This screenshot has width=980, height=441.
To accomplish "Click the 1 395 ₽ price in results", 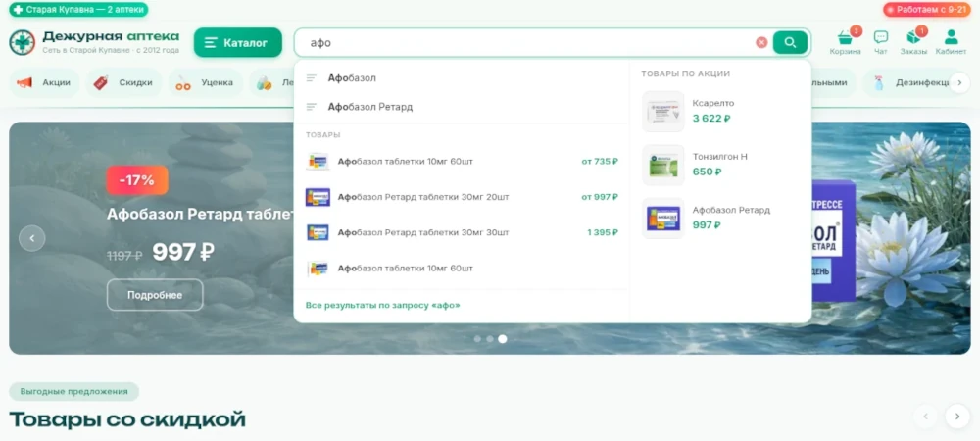I will click(603, 232).
